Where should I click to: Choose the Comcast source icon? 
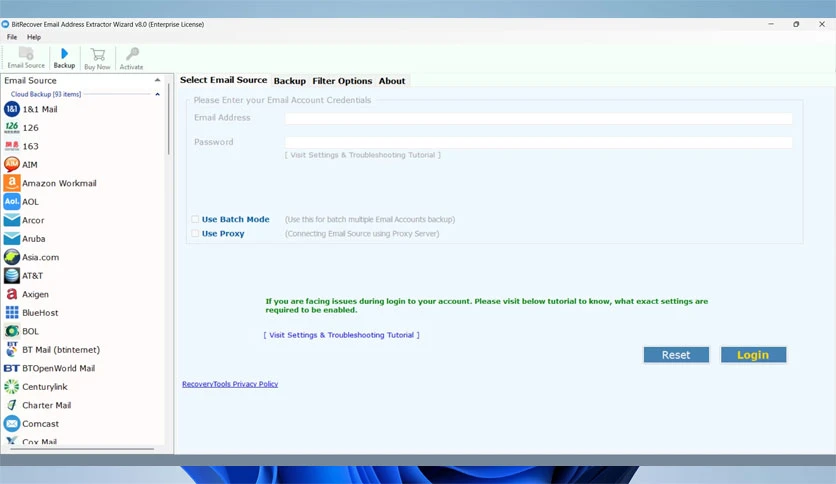coord(12,424)
